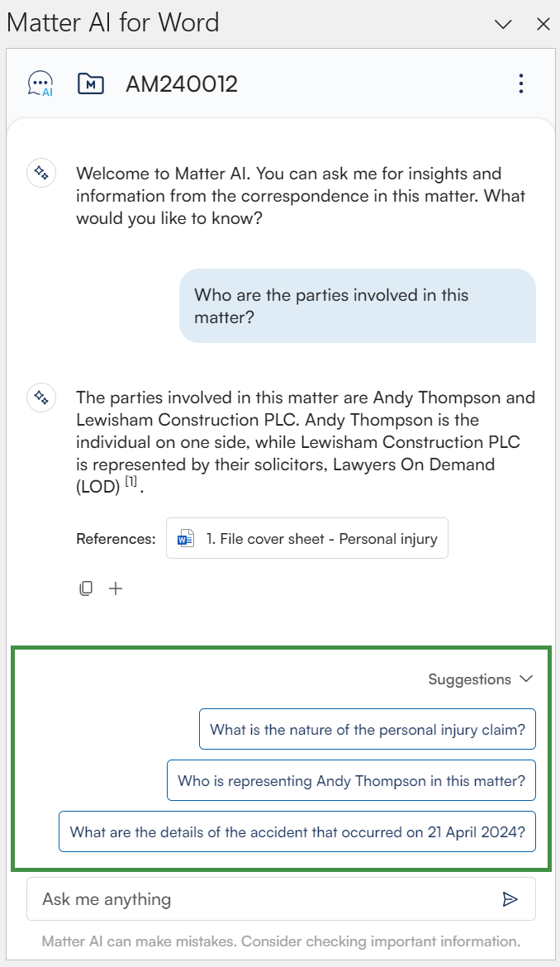Close the Matter AI for Word pane
The width and height of the screenshot is (560, 967).
543,24
